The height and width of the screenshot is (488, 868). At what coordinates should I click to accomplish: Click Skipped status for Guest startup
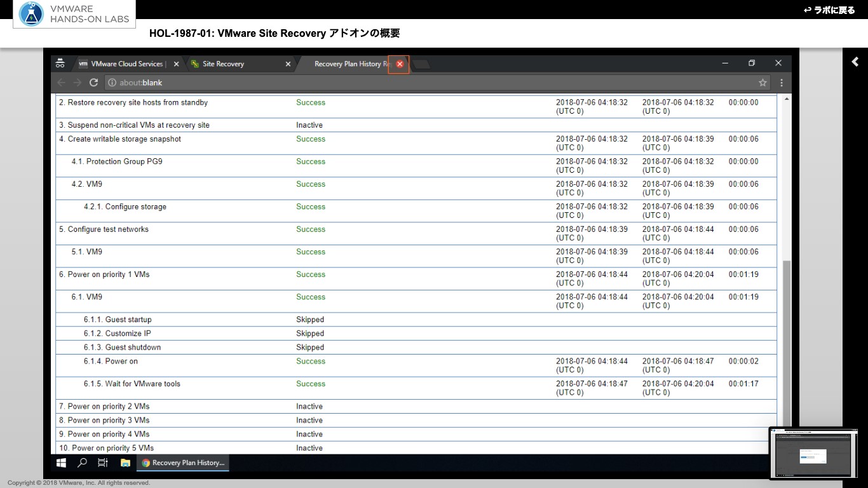tap(310, 320)
